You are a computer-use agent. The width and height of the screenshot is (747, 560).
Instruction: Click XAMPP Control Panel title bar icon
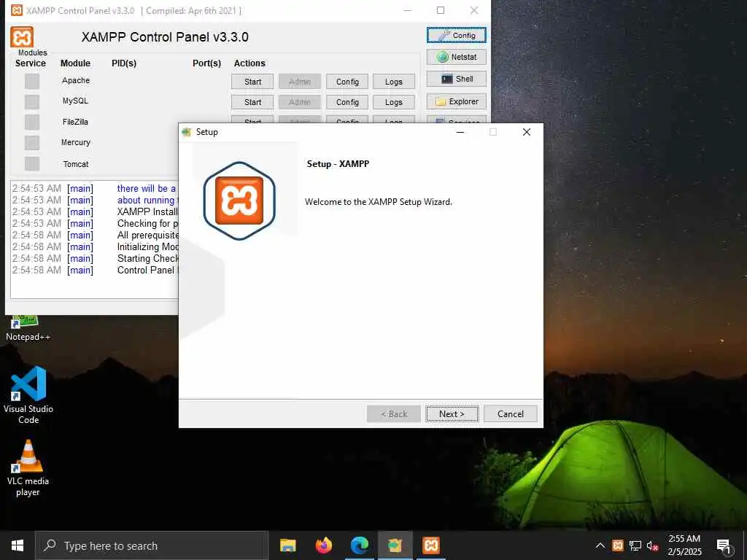pyautogui.click(x=17, y=10)
